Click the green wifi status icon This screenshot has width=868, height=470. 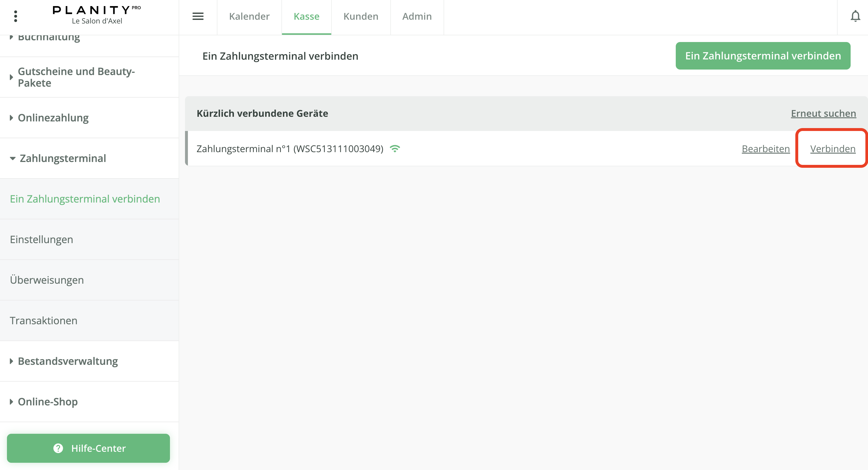pos(395,149)
